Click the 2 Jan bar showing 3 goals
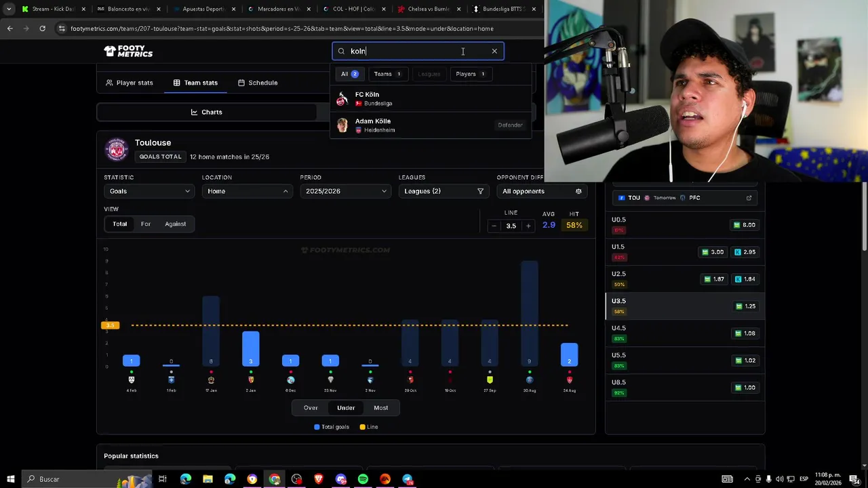The height and width of the screenshot is (488, 868). (x=250, y=348)
